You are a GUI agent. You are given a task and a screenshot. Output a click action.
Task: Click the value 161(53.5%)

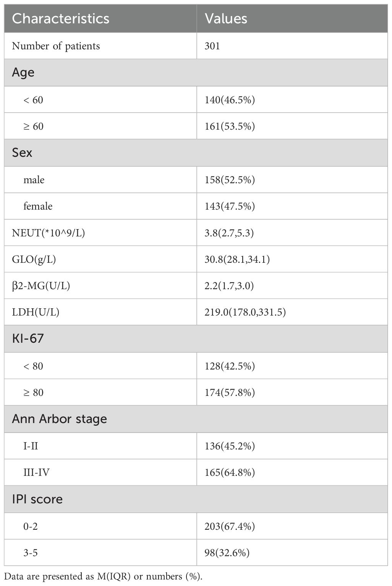pos(230,126)
